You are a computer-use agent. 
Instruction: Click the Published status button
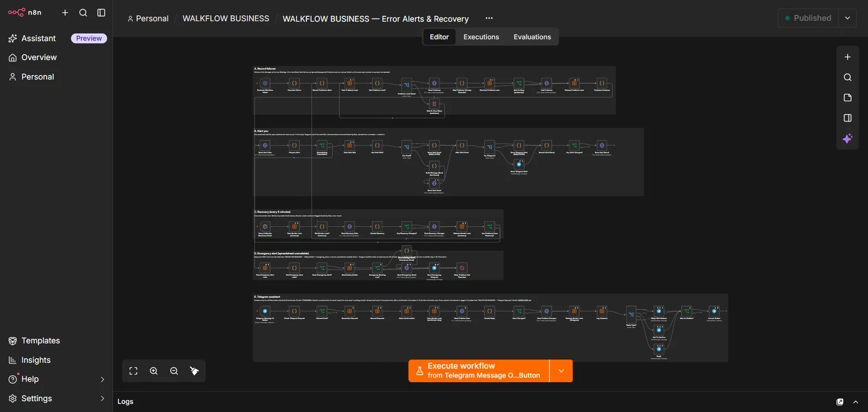click(x=808, y=18)
